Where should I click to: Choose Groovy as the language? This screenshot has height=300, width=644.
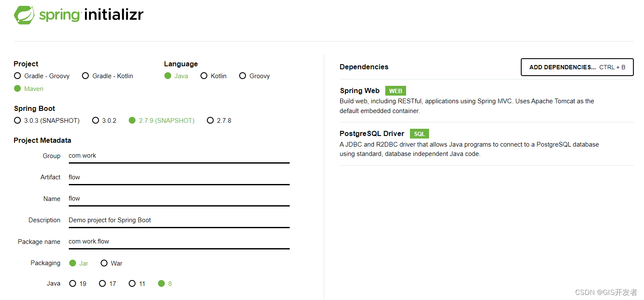click(242, 76)
